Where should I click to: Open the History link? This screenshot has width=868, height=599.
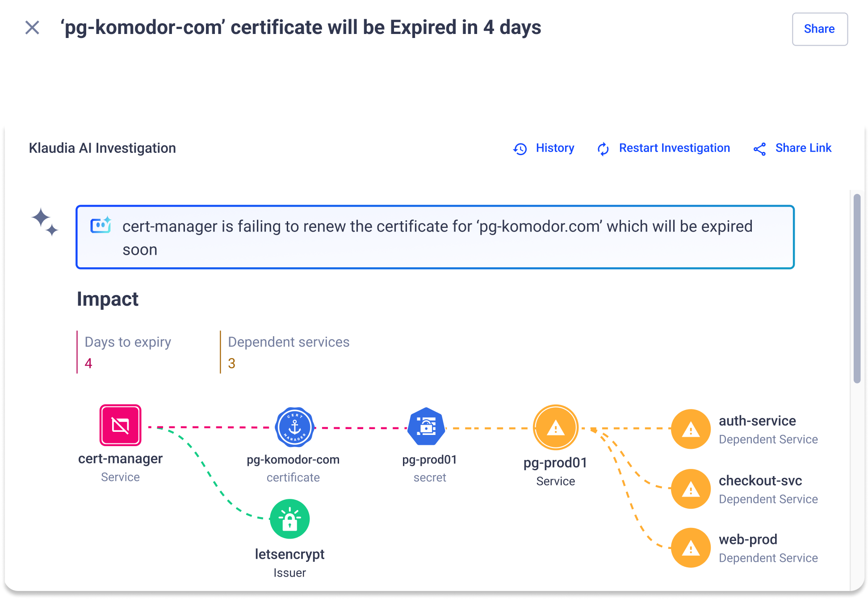click(555, 148)
